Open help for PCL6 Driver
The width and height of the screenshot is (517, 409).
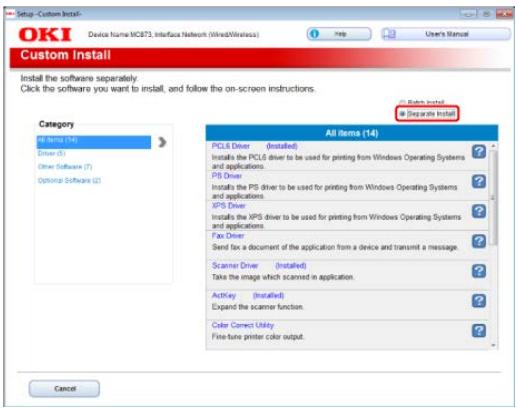479,152
